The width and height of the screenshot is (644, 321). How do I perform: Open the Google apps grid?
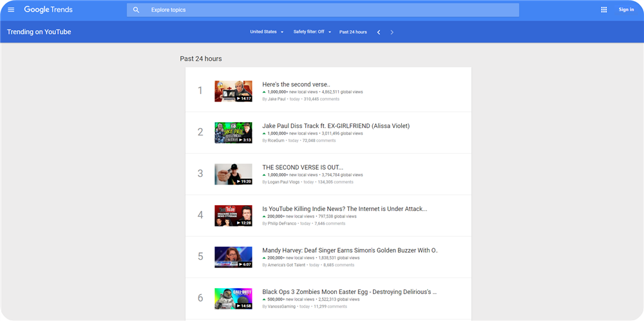point(604,10)
